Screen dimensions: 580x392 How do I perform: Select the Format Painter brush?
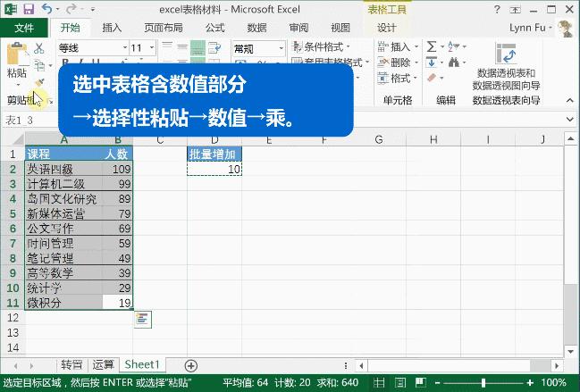pyautogui.click(x=38, y=83)
